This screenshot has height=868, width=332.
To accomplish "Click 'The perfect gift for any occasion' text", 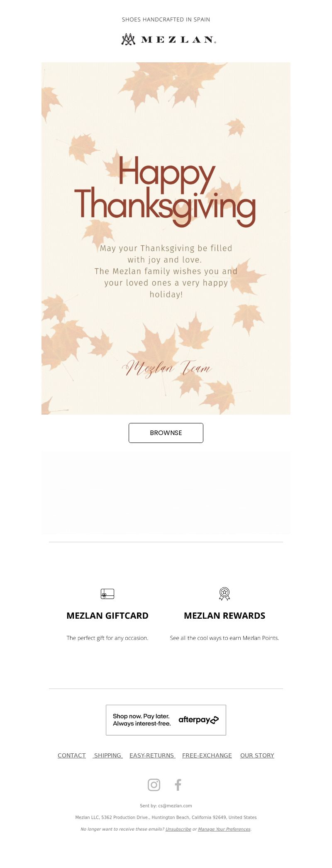I will coord(107,638).
